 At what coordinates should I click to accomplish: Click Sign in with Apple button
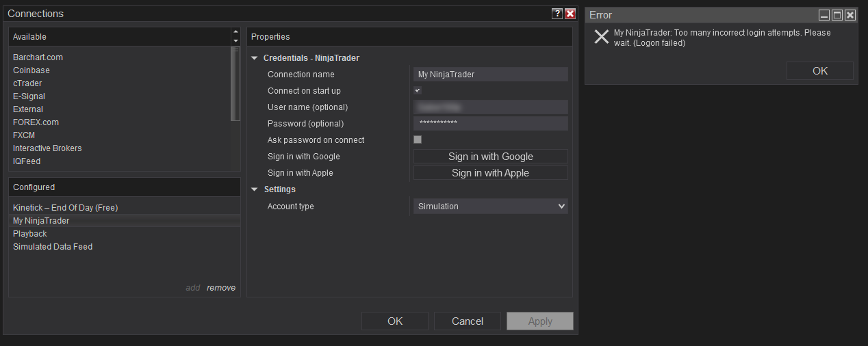point(491,173)
